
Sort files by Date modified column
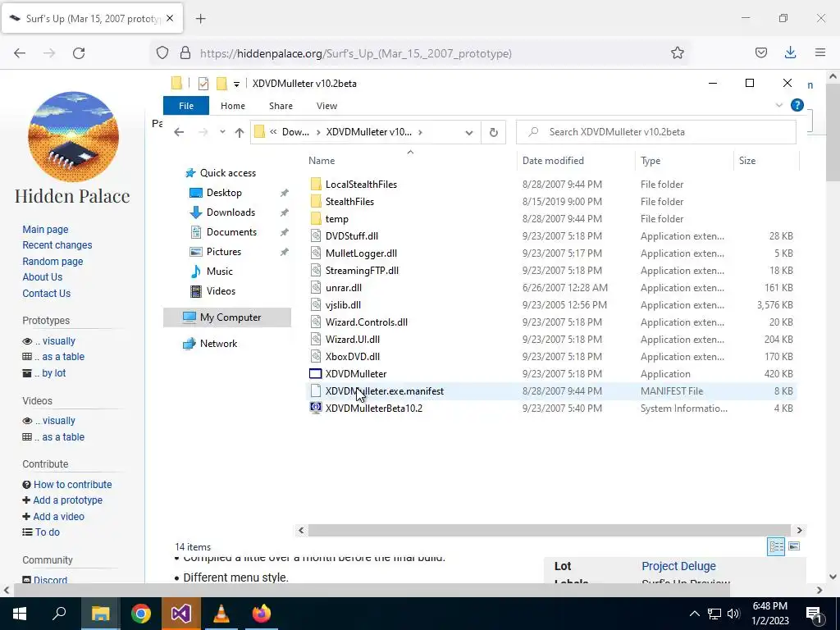pos(553,161)
